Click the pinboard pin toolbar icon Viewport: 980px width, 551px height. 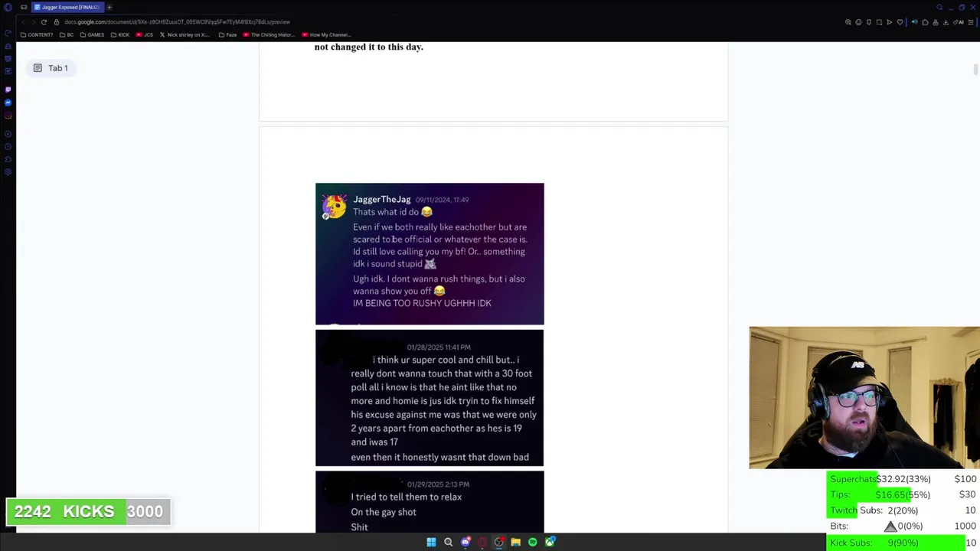pos(869,22)
